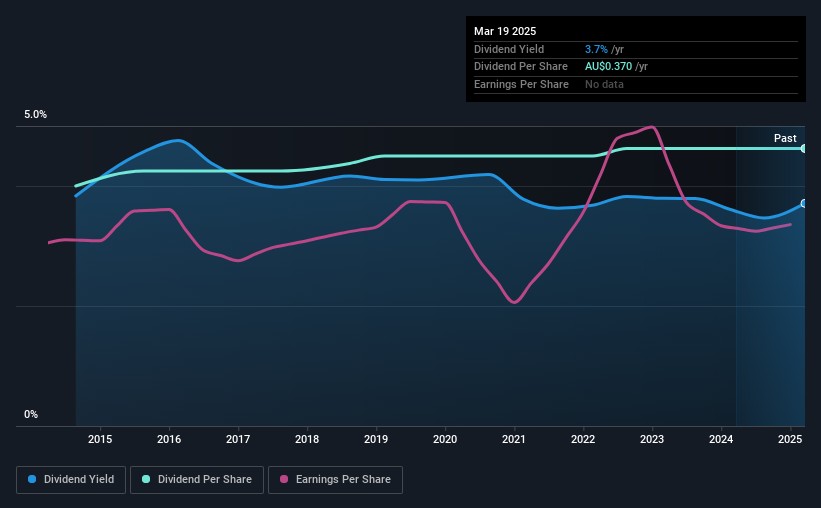Click the Past label on chart
Viewport: 821px width, 508px height.
pyautogui.click(x=785, y=138)
